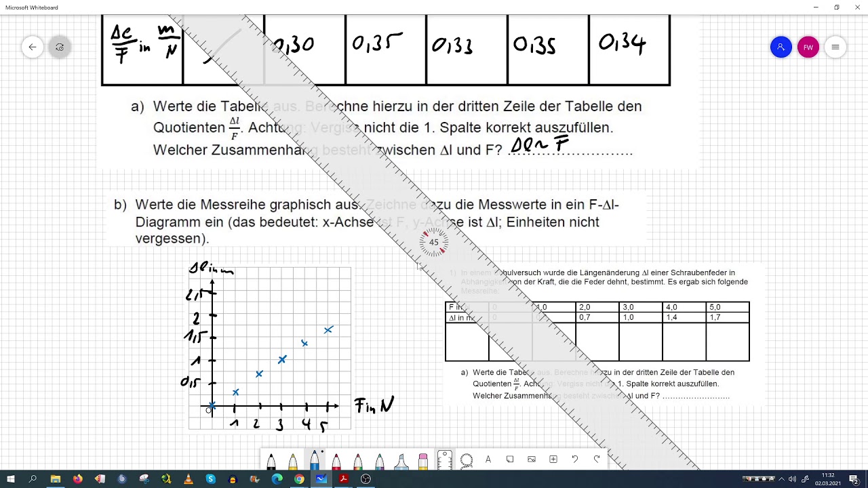Click the value 1,7 in the small table

click(x=715, y=317)
